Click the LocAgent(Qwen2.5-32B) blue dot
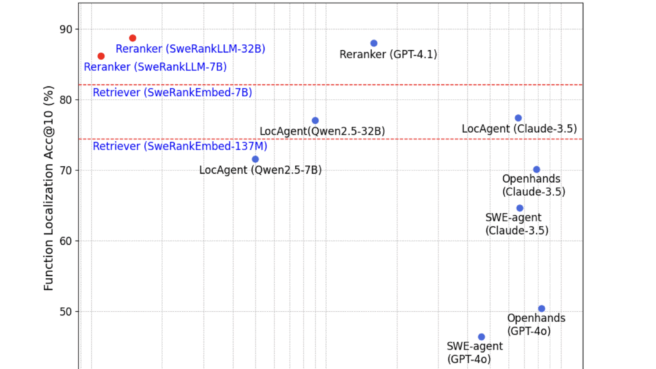 tap(315, 120)
